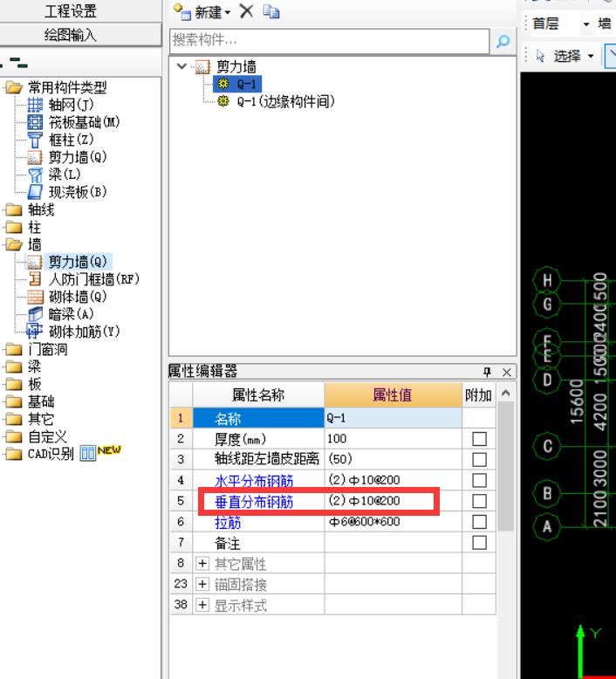Tick 附加 checkbox for 水平分布钢筋

click(479, 480)
